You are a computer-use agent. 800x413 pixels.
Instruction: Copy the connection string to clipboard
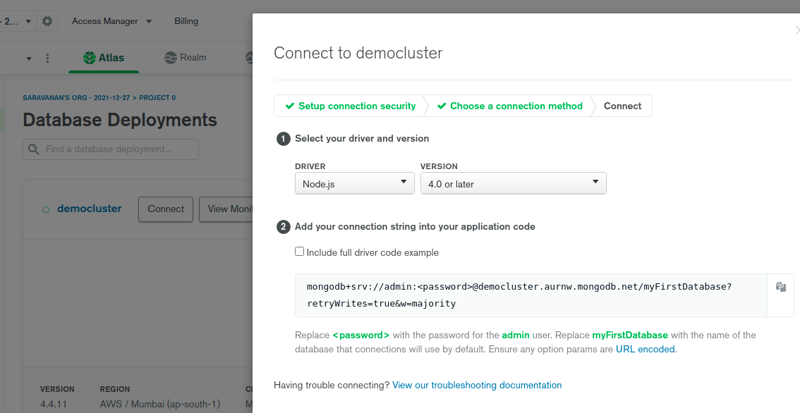tap(781, 287)
